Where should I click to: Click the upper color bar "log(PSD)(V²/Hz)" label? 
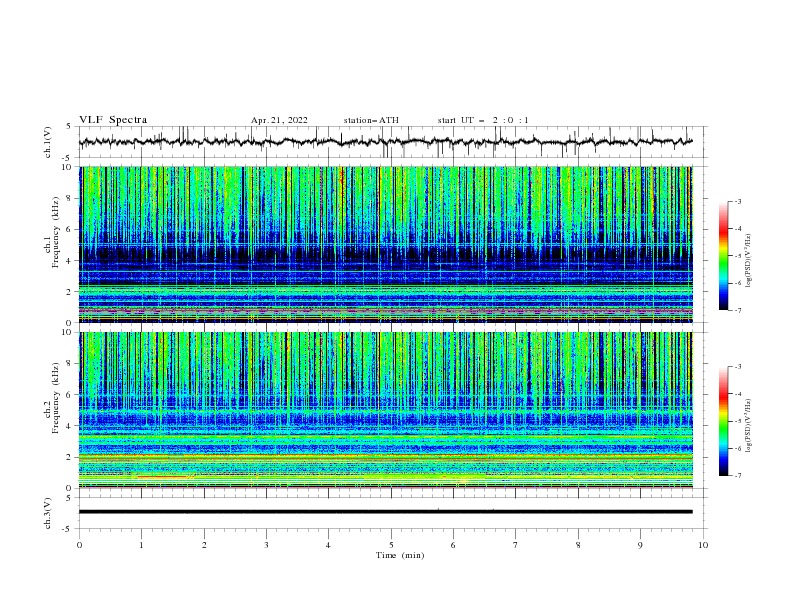749,261
